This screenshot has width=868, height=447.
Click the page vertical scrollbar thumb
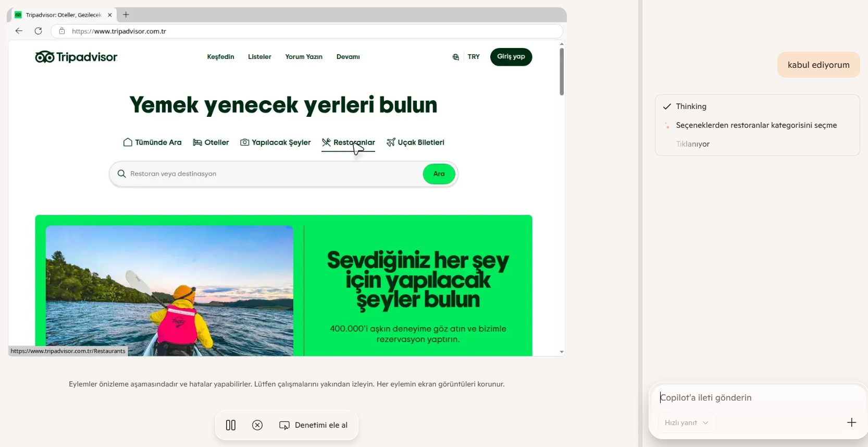562,71
